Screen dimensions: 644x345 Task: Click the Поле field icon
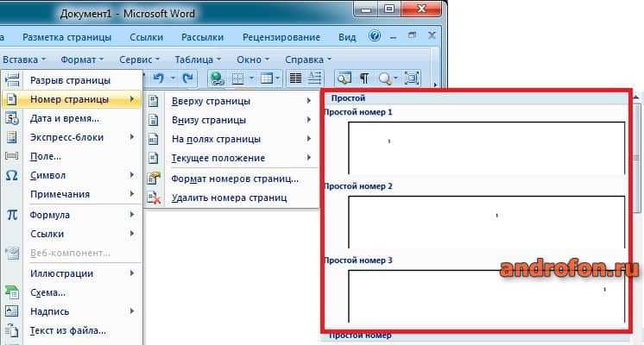(11, 156)
